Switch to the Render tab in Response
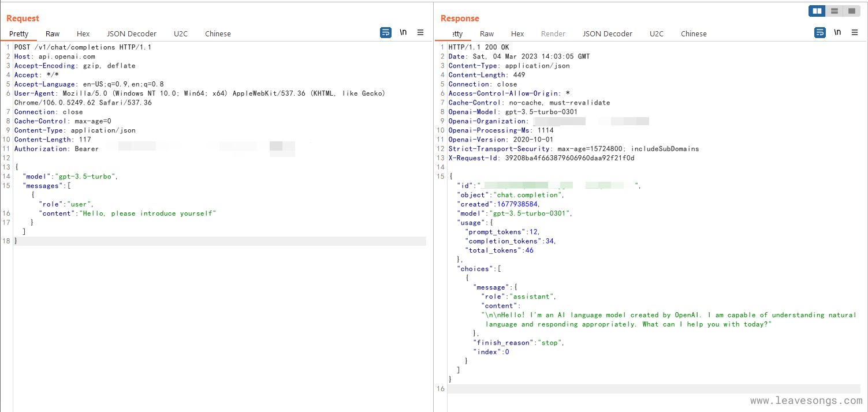Viewport: 868px width, 412px height. point(553,34)
